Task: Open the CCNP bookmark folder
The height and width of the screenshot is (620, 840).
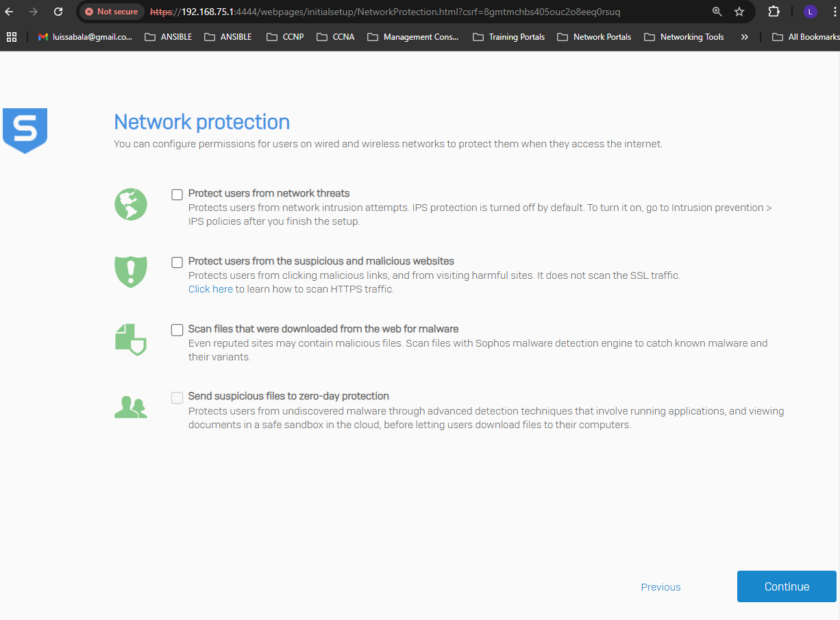Action: (x=285, y=37)
